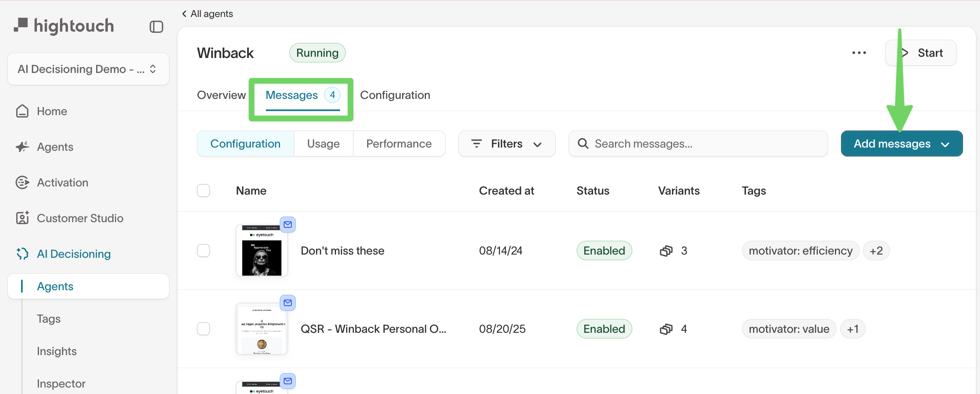Open the three-dot more options menu

point(859,53)
